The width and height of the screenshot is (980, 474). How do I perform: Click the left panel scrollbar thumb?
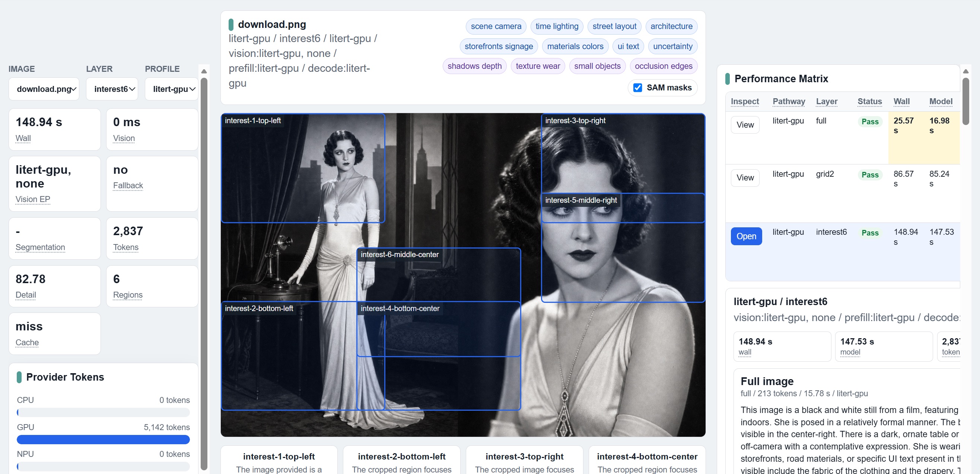pyautogui.click(x=204, y=274)
